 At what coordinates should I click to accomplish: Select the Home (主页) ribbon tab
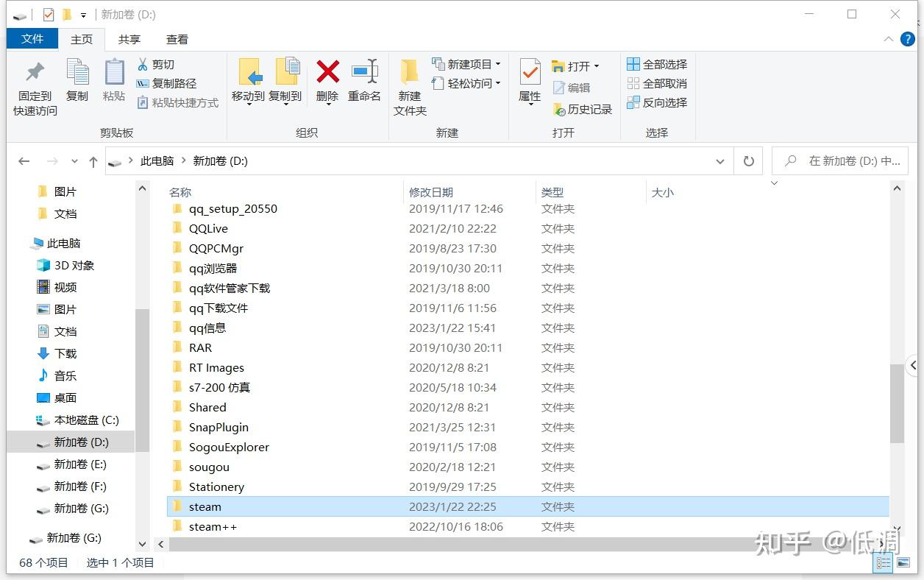click(x=82, y=39)
